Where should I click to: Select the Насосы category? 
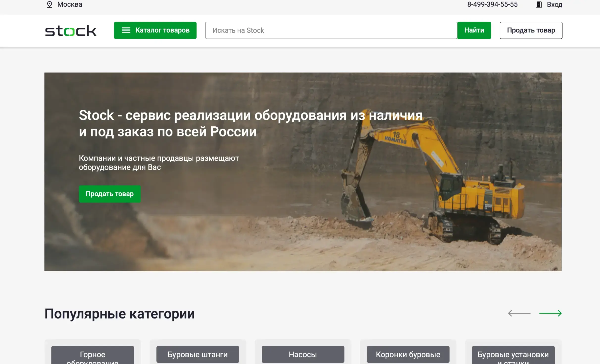[x=302, y=355]
